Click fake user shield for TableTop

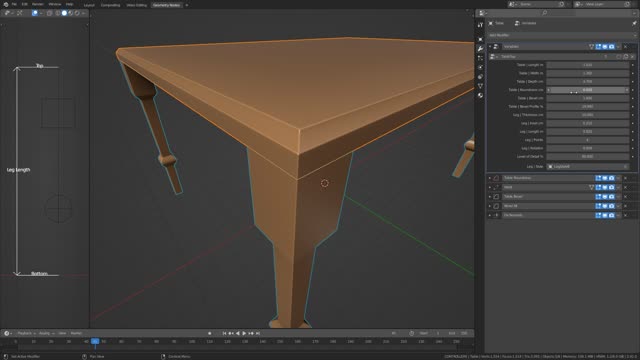pos(619,57)
